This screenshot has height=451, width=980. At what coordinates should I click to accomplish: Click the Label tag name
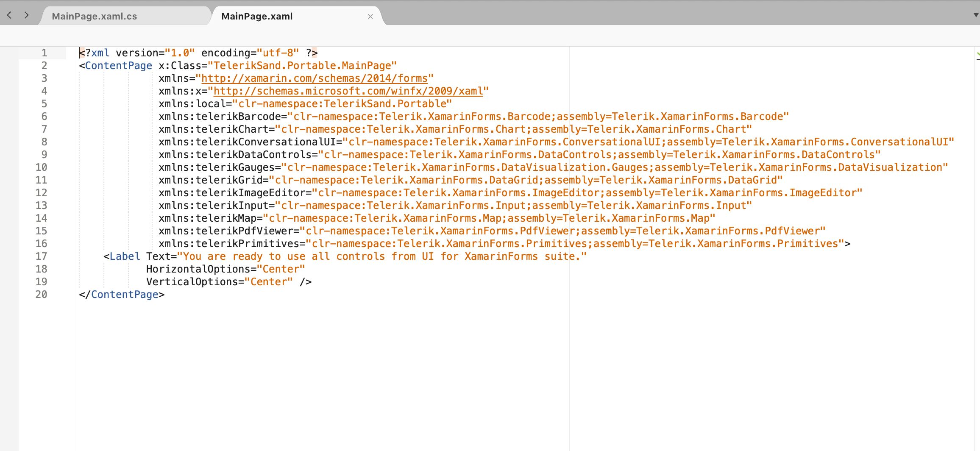125,256
